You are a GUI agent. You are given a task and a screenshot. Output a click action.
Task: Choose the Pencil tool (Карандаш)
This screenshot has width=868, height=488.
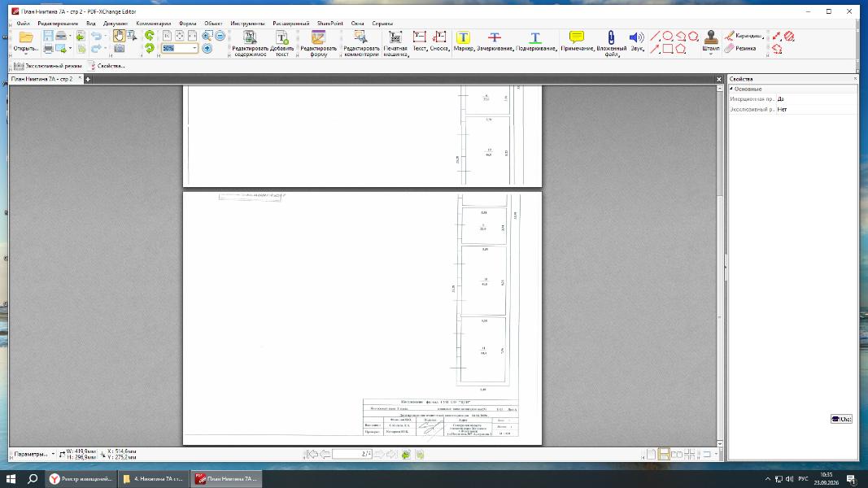[x=743, y=36]
